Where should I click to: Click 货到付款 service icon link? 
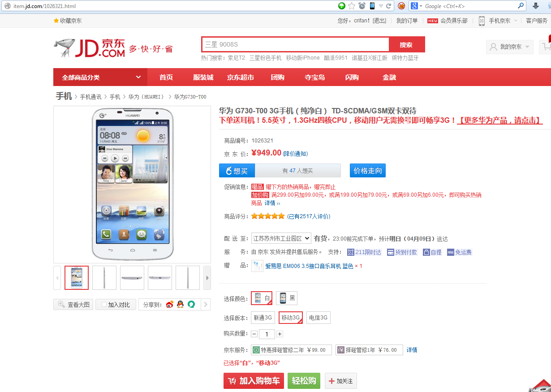[402, 252]
